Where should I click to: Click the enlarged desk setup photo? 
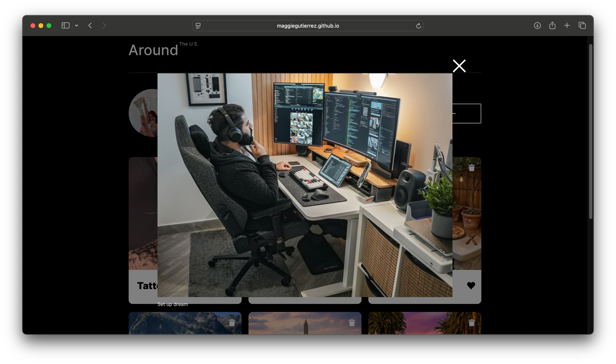[305, 185]
